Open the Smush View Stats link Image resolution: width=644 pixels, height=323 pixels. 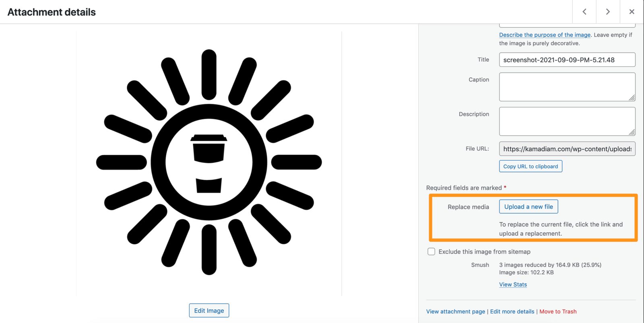tap(513, 284)
